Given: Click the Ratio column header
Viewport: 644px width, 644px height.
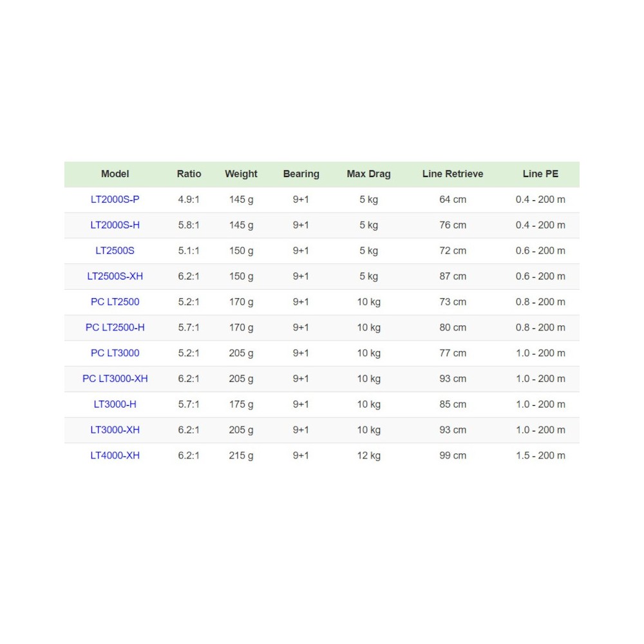Looking at the screenshot, I should pyautogui.click(x=189, y=174).
